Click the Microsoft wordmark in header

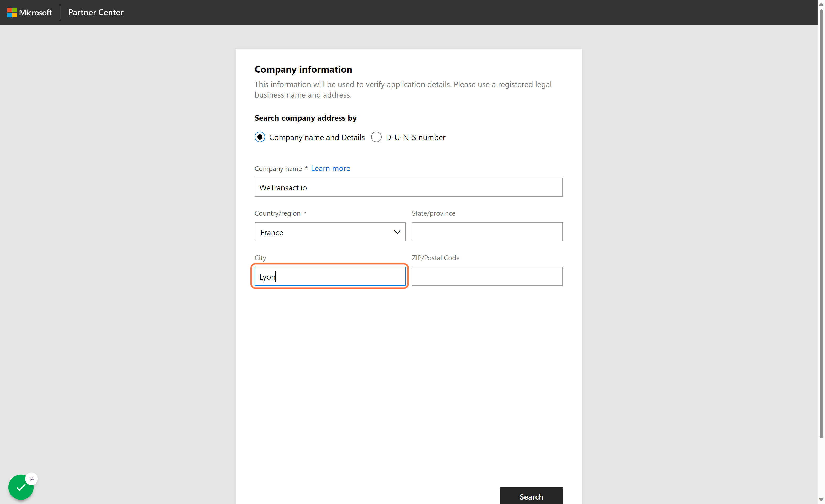click(x=35, y=12)
